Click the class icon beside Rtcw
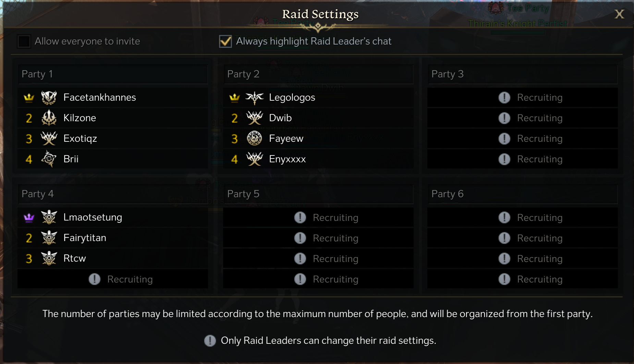This screenshot has width=634, height=364. click(x=49, y=258)
